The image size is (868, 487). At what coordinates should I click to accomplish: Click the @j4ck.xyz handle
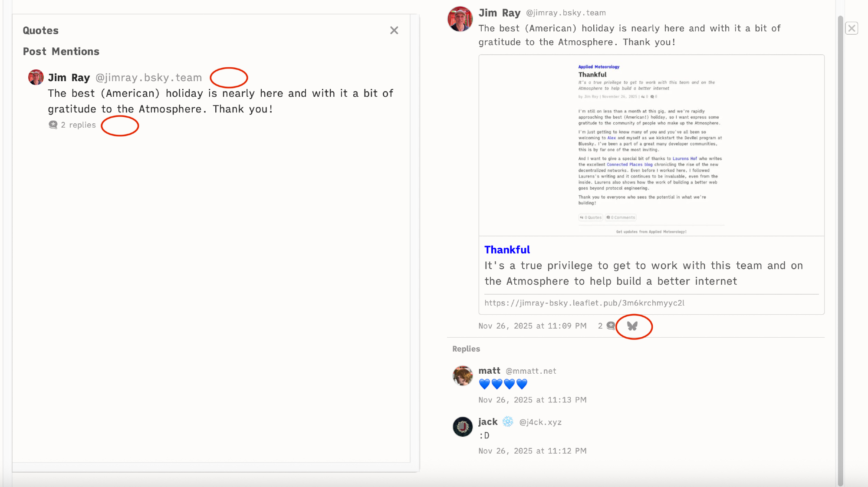point(540,422)
